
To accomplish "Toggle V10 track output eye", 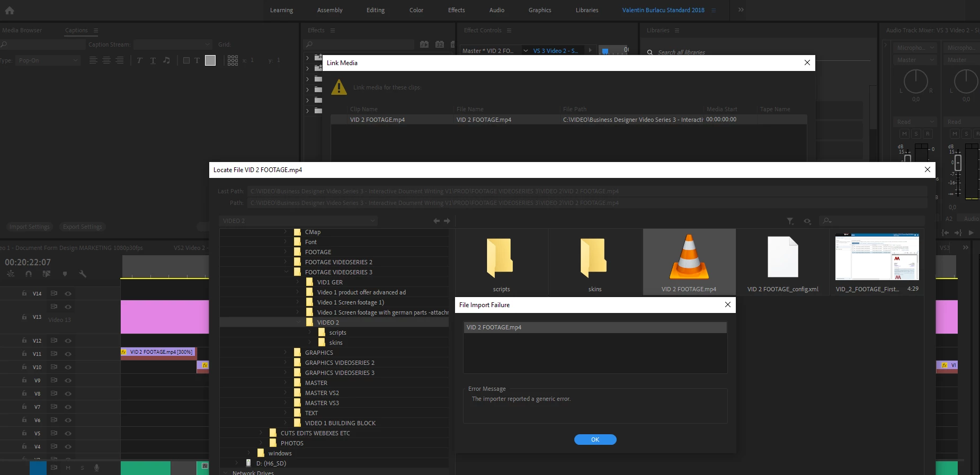I will (68, 367).
